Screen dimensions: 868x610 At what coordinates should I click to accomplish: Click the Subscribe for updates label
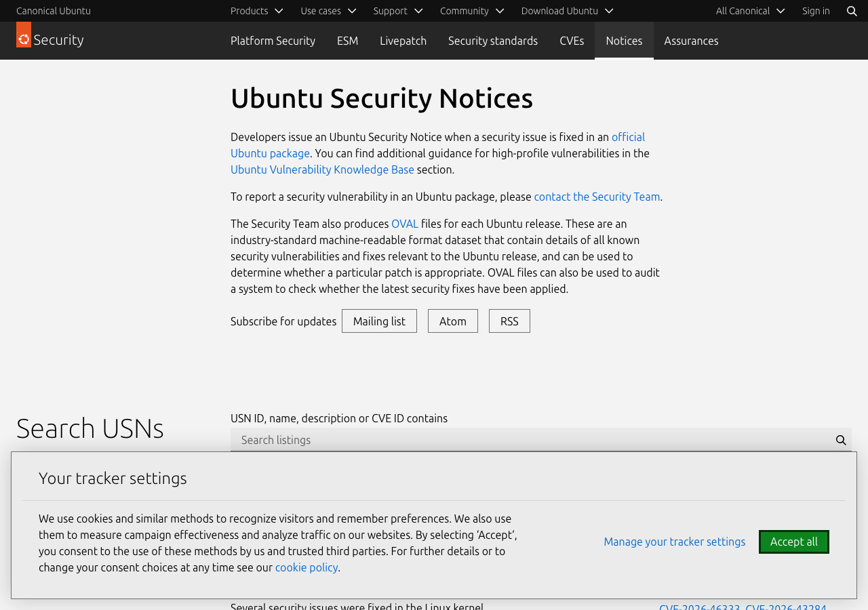283,321
